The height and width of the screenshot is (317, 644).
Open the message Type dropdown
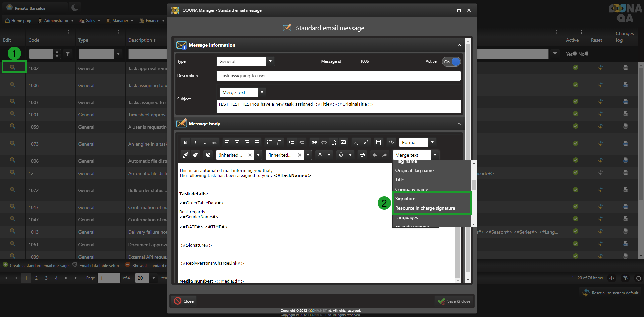270,61
